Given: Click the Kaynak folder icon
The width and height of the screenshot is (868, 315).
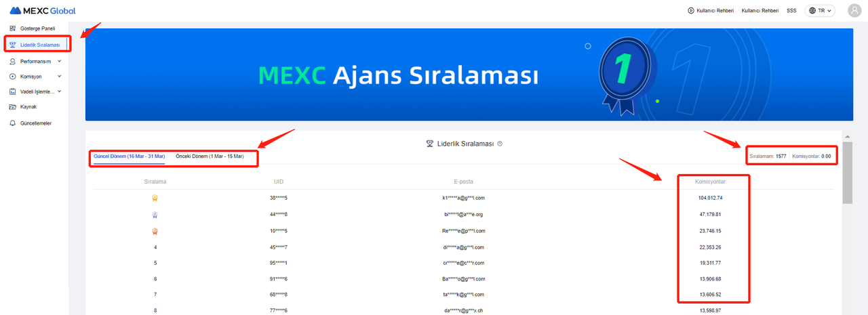Looking at the screenshot, I should 13,107.
